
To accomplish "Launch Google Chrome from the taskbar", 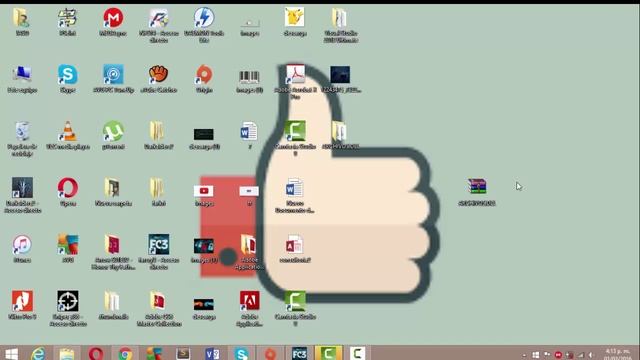I will [x=125, y=353].
